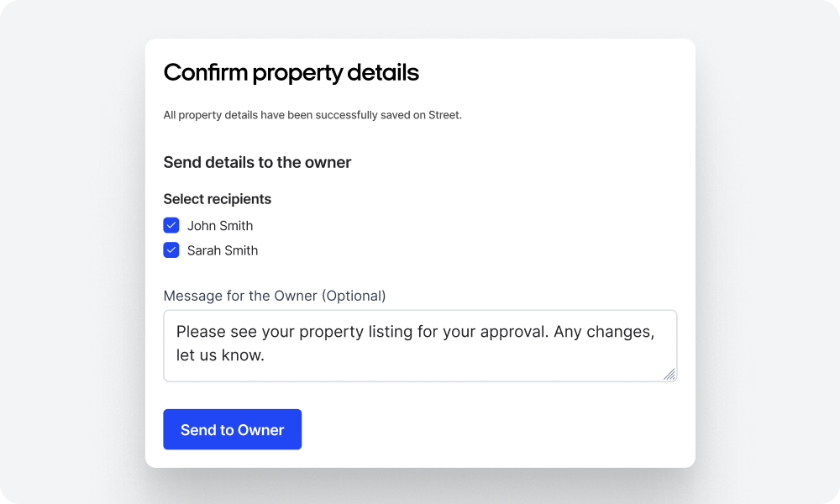Click the white modal card background
This screenshot has width=840, height=504.
[546, 193]
